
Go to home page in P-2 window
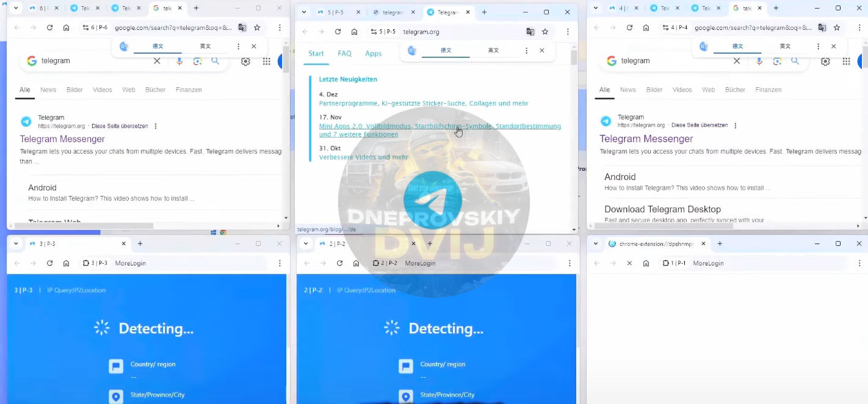(x=356, y=263)
